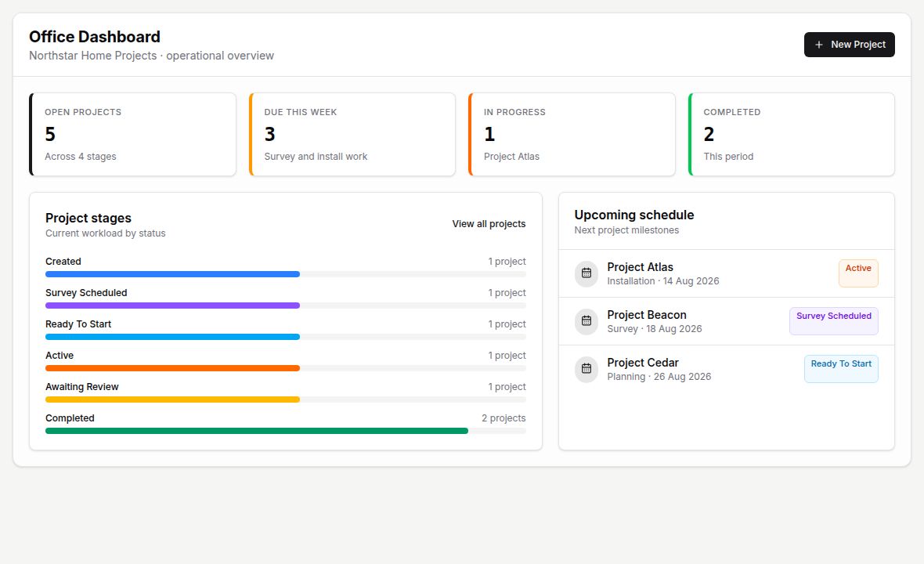Click the calendar icon beside Project Atlas

[x=587, y=273]
